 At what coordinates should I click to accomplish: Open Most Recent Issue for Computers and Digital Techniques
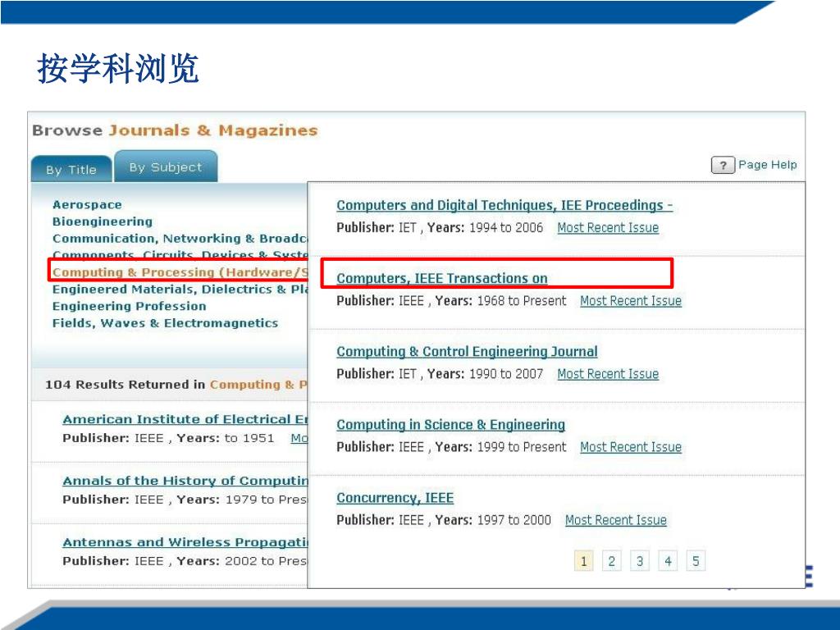tap(608, 228)
